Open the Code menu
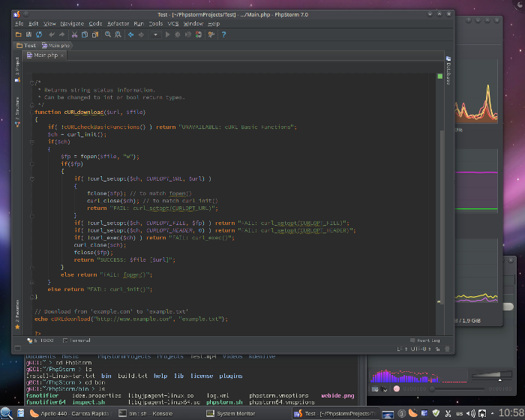Image resolution: width=525 pixels, height=420 pixels. [x=95, y=23]
